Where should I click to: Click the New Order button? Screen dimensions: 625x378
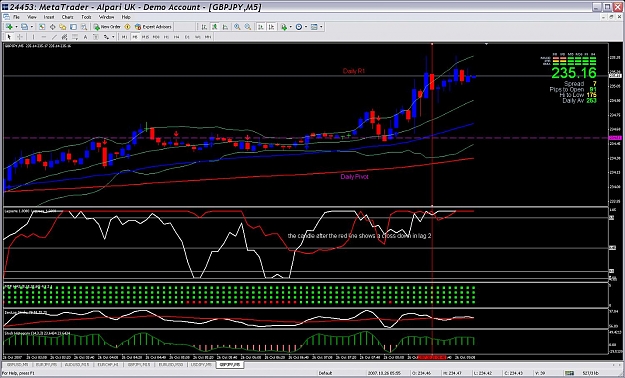point(107,27)
